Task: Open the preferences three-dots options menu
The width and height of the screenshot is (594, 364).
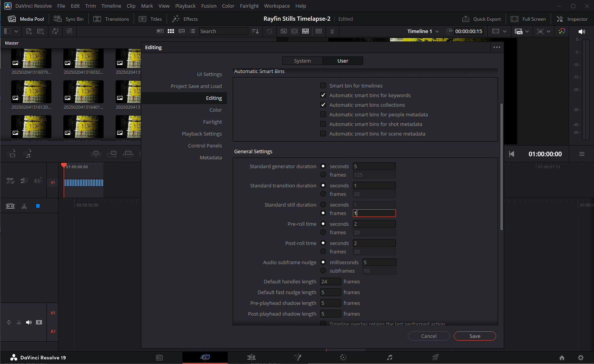Action: coord(496,47)
